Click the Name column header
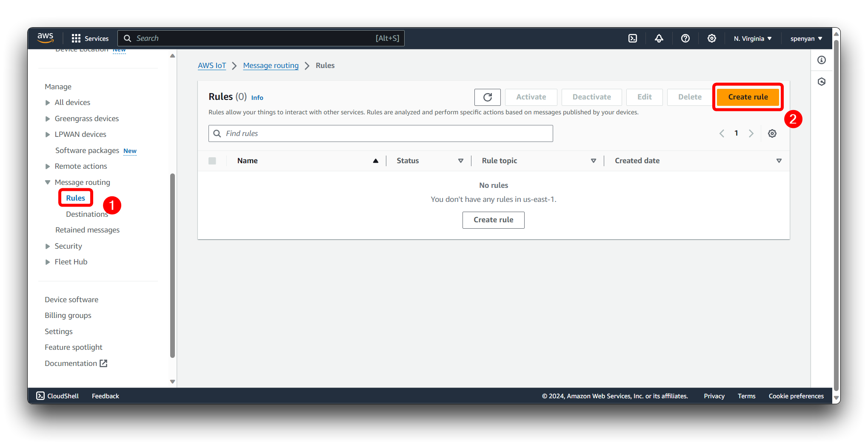Image resolution: width=868 pixels, height=445 pixels. 248,161
